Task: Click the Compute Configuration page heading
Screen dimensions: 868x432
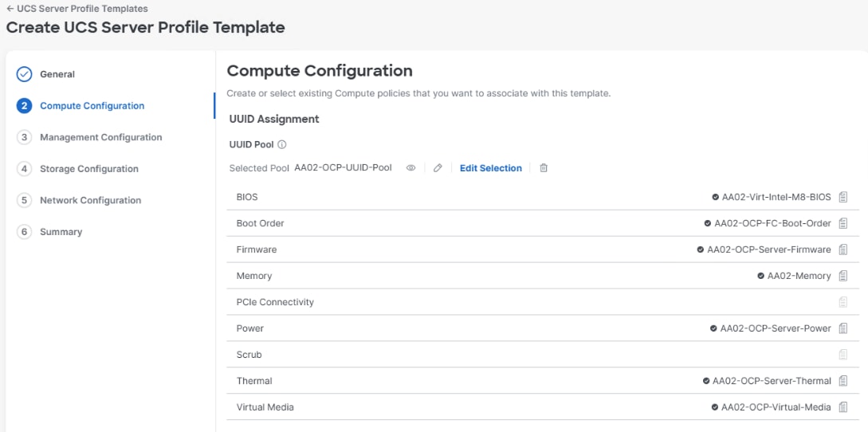Action: [x=320, y=71]
